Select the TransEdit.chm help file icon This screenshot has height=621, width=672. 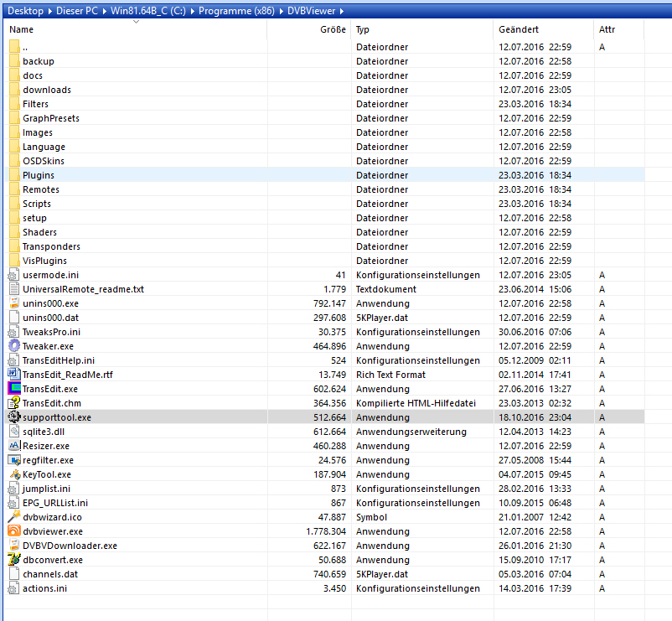[13, 403]
